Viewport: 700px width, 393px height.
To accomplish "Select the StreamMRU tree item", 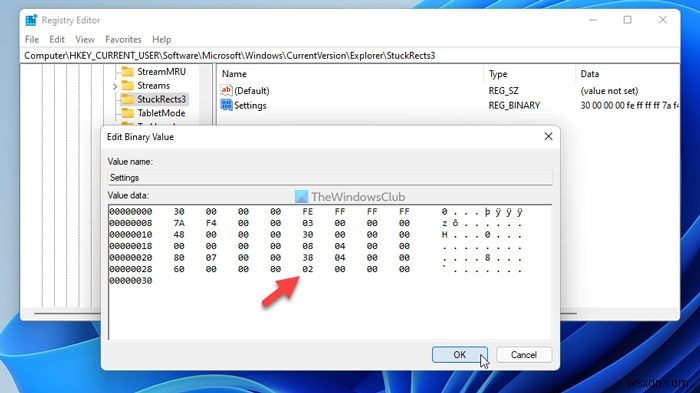I will click(x=161, y=71).
